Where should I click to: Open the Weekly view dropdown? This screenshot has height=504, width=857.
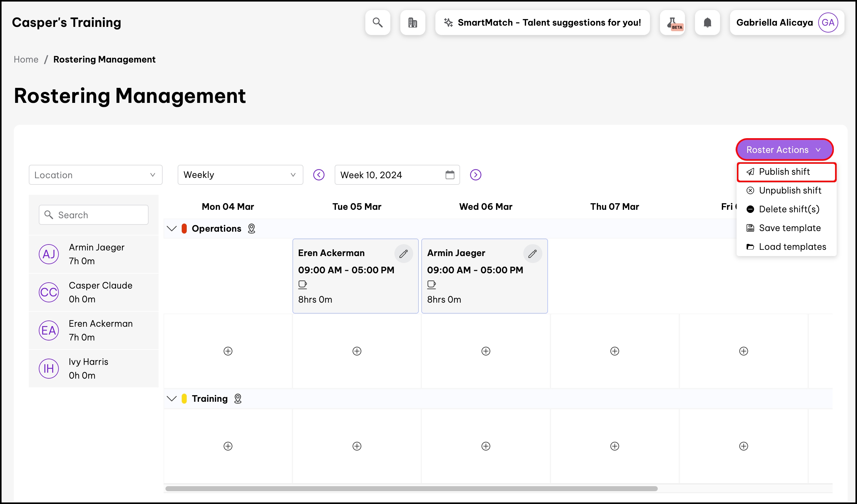(x=240, y=175)
